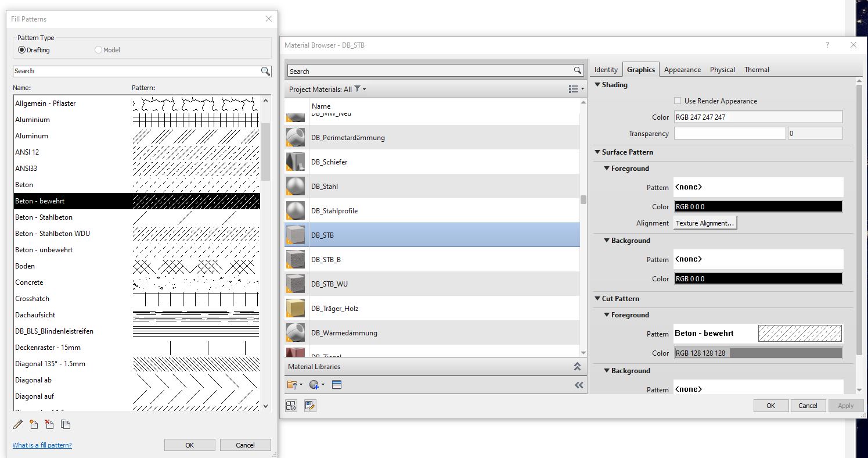This screenshot has width=868, height=458.
Task: Open the What is a fill pattern link
Action: click(x=42, y=445)
